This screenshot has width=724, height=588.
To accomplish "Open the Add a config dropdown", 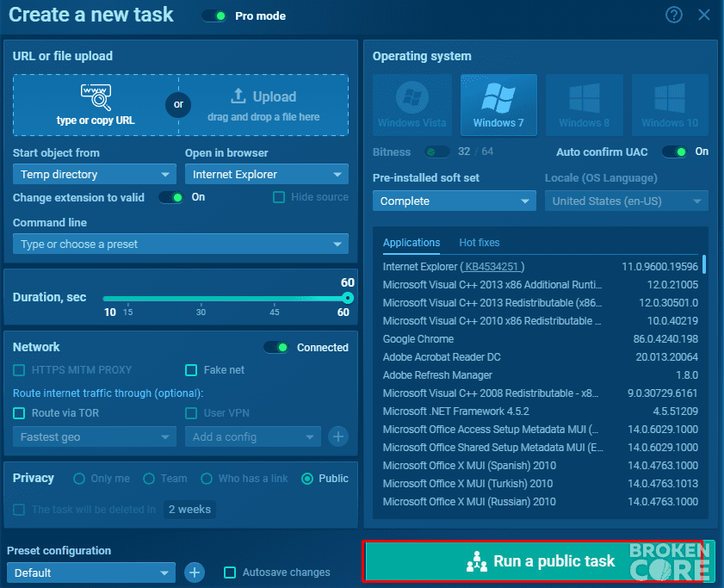I will click(253, 436).
